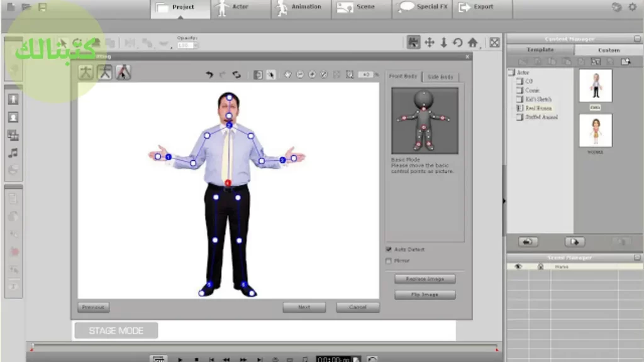Click the play button on the timeline
Screen dimensions: 644x362
click(x=180, y=359)
